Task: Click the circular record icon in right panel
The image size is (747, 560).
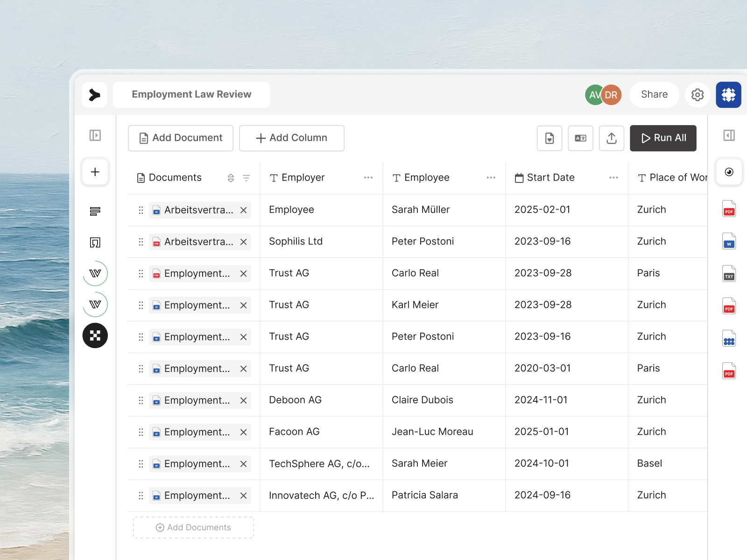Action: tap(729, 172)
